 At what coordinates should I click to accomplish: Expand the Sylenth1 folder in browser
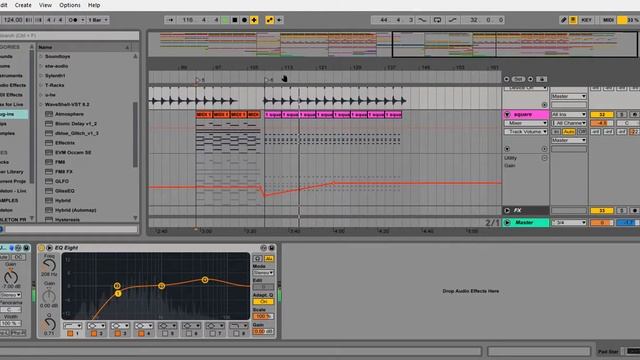41,76
